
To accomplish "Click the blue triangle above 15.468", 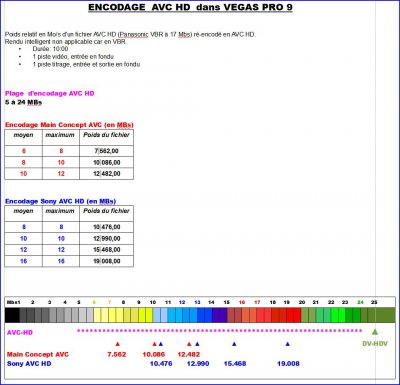I will [x=234, y=344].
